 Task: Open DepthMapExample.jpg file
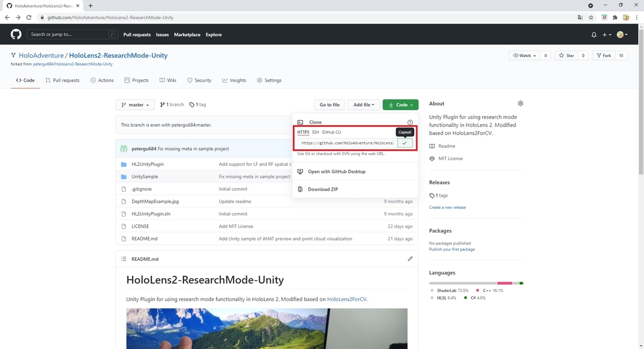155,201
